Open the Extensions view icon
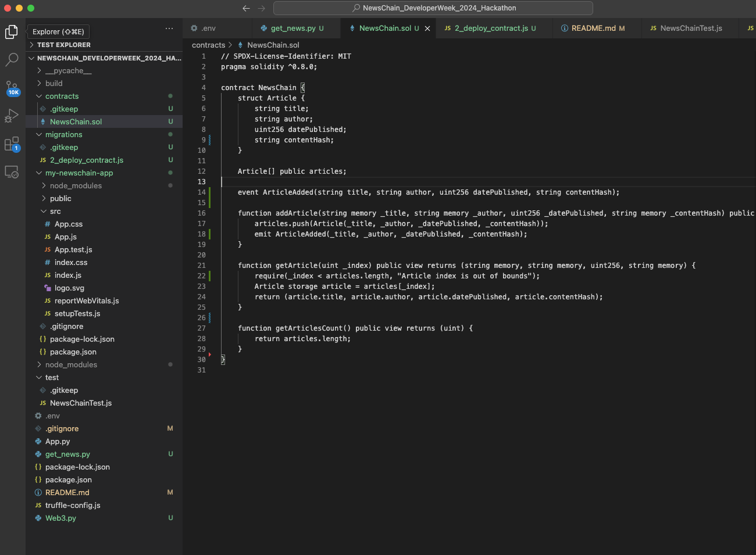 12,144
